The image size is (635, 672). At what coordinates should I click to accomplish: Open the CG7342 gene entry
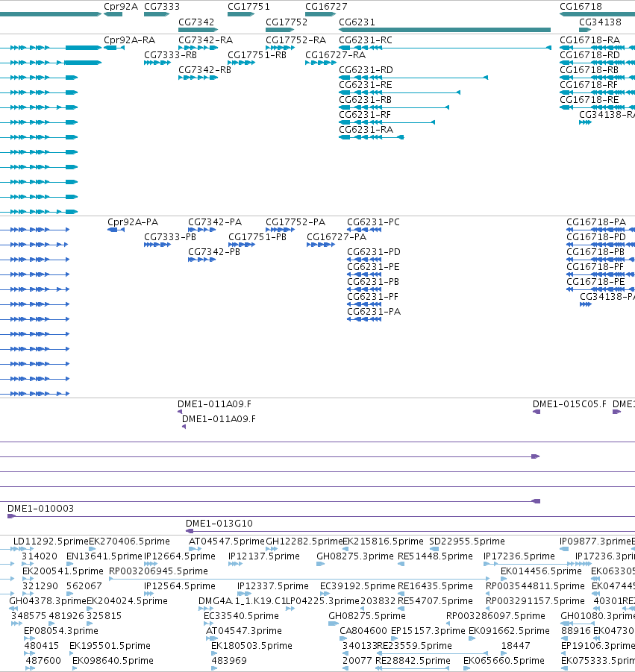point(198,30)
